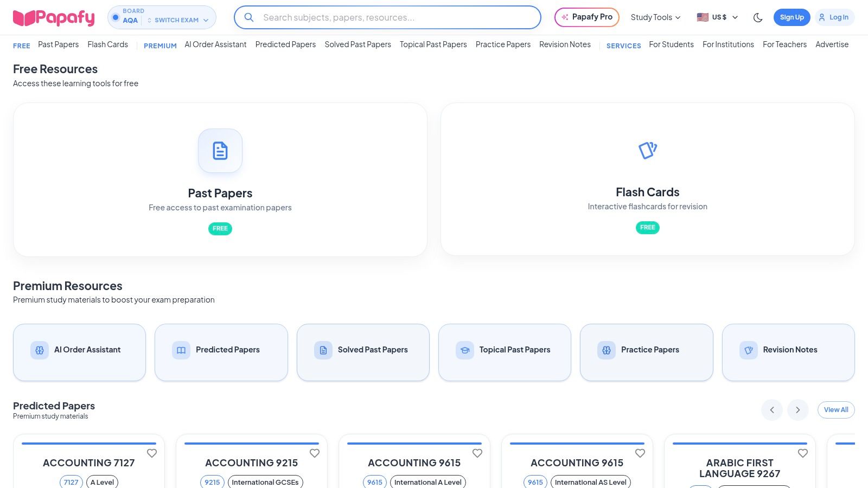Open Flash Cards in top navigation

coord(108,44)
